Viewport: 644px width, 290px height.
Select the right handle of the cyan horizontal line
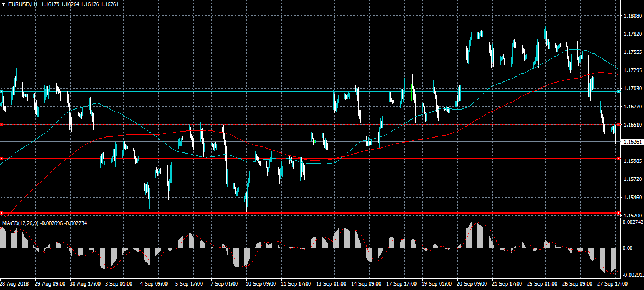(x=619, y=91)
